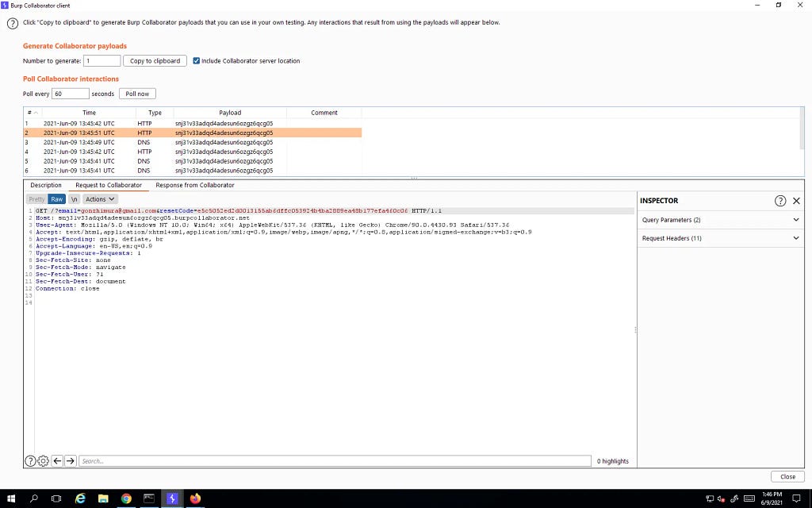Click the GET request line in the editor
The height and width of the screenshot is (508, 812).
(x=238, y=211)
